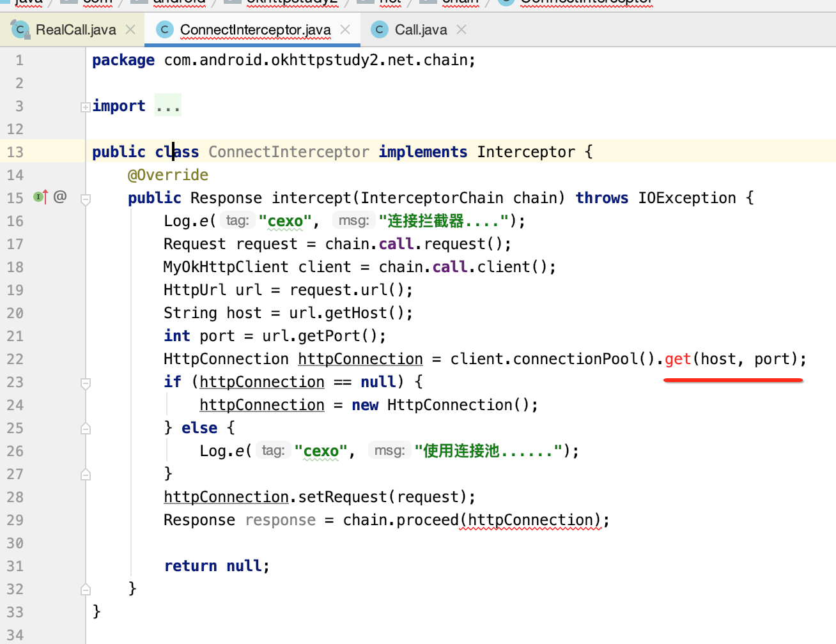The height and width of the screenshot is (644, 836).
Task: Close the ConnectInterceptor.java tab
Action: 345,29
